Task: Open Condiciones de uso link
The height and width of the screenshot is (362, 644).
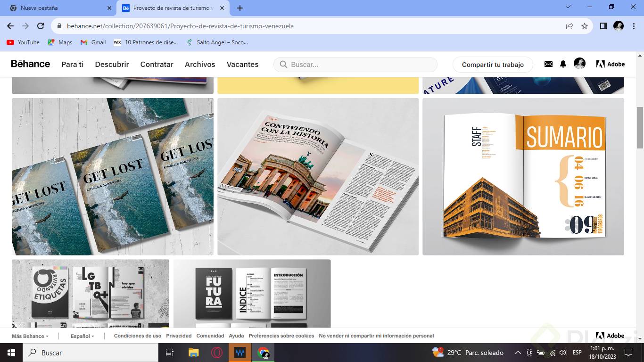Action: 138,336
